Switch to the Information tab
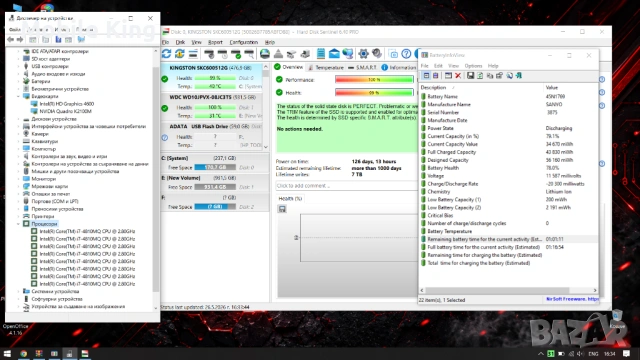640x360 pixels. click(x=399, y=67)
